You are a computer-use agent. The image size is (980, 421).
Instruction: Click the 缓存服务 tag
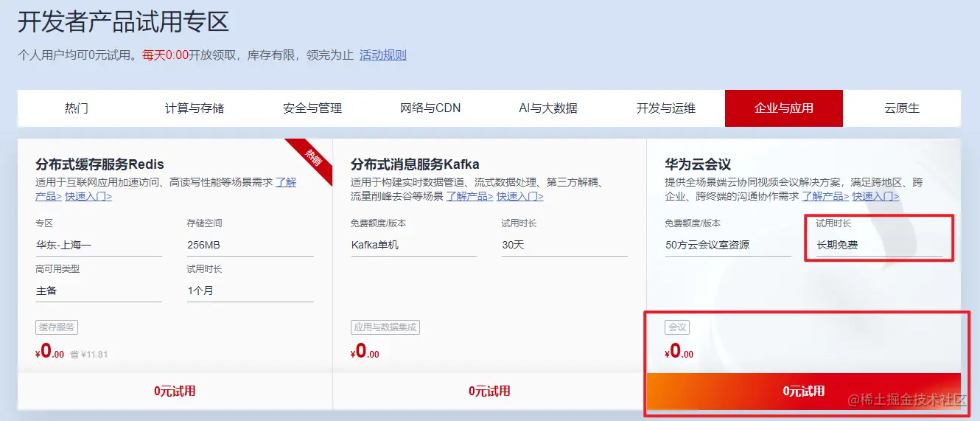click(56, 327)
